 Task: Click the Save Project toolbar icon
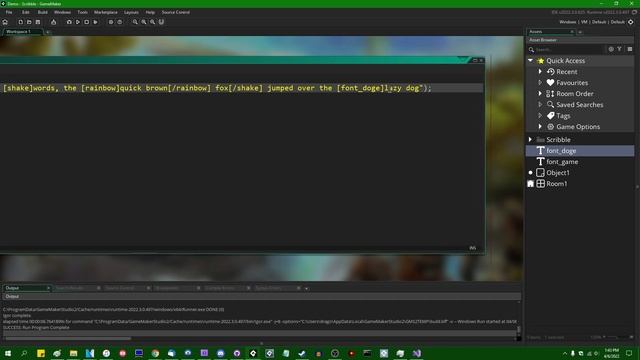coord(38,22)
